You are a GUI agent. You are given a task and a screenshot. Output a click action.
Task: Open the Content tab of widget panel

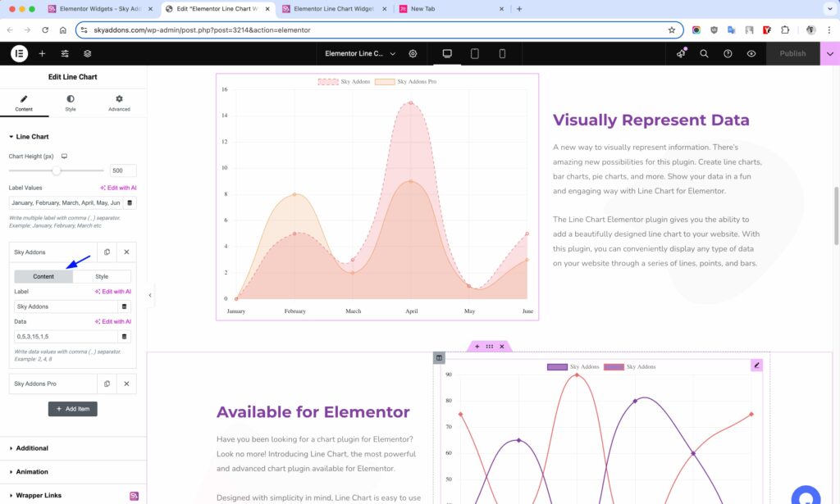coord(24,103)
